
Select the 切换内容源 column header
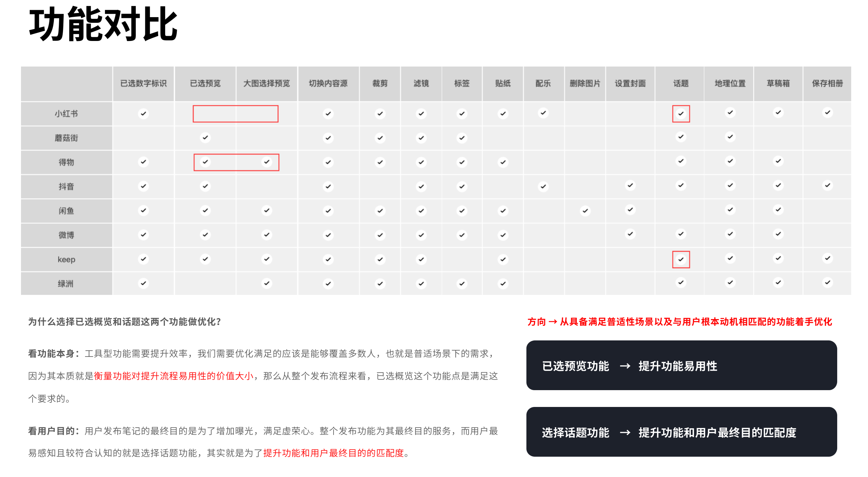pyautogui.click(x=328, y=83)
